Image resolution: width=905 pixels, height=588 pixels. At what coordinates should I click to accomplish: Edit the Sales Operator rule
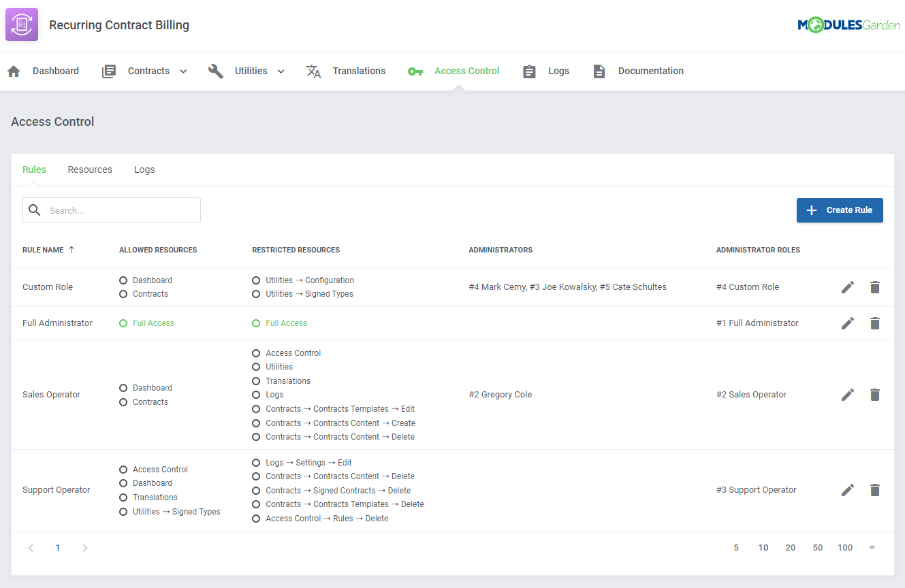(x=848, y=395)
